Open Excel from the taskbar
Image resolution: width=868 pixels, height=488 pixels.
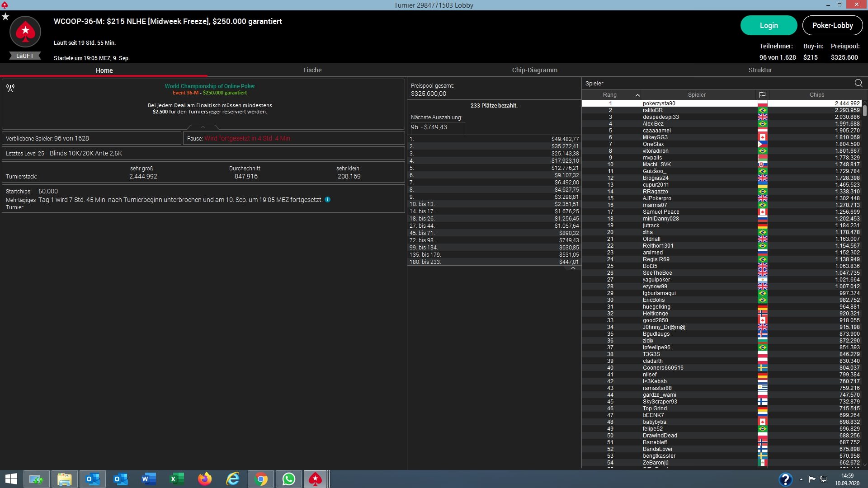tap(177, 479)
